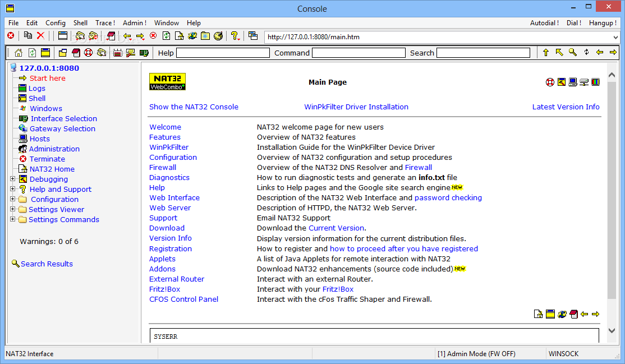Expand the Settings Viewer tree node
This screenshot has height=364, width=625.
click(x=13, y=209)
